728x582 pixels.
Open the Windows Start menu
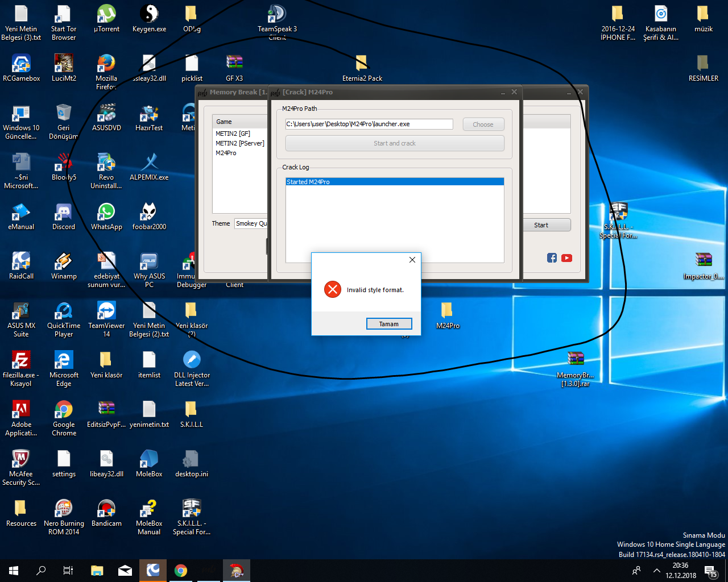point(14,571)
